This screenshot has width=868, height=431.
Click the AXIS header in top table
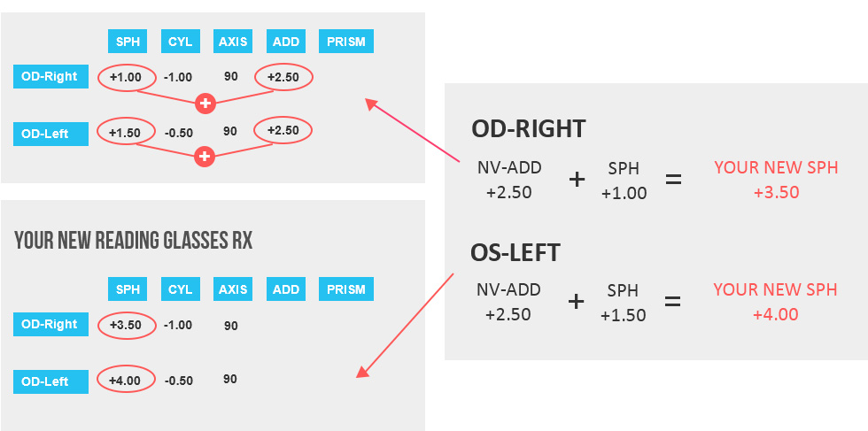[233, 42]
